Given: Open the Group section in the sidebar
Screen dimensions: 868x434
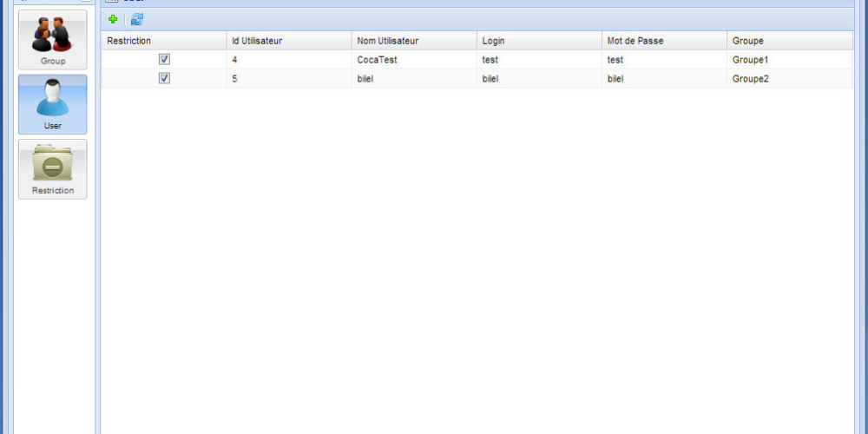Looking at the screenshot, I should 53,39.
